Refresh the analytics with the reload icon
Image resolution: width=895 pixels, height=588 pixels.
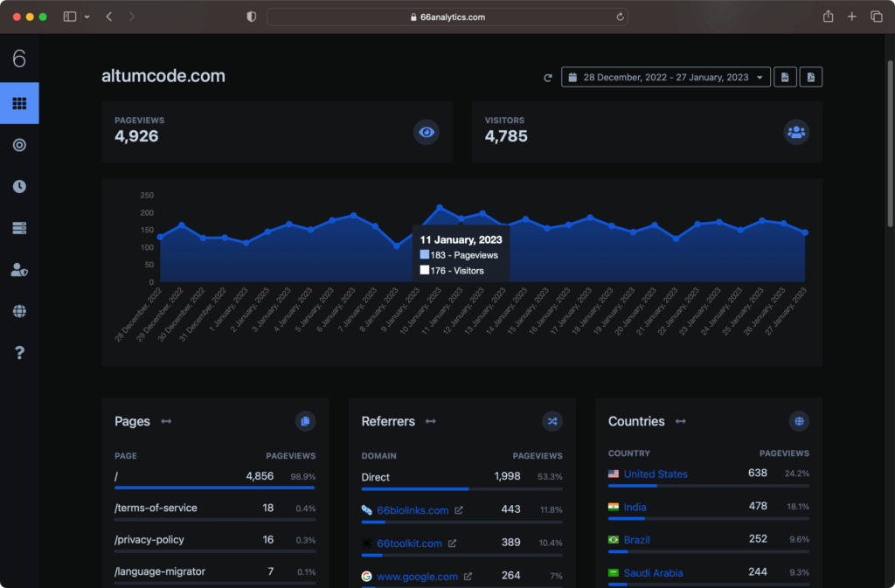548,77
